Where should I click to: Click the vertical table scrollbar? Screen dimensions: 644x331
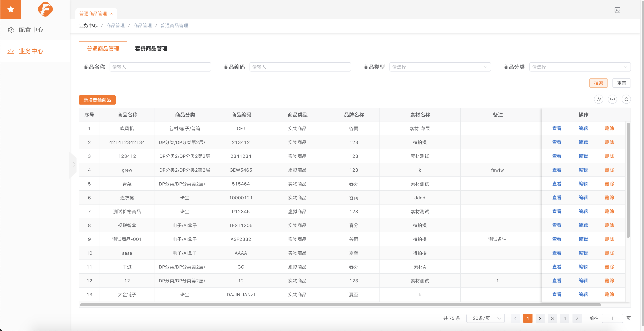pos(628,180)
